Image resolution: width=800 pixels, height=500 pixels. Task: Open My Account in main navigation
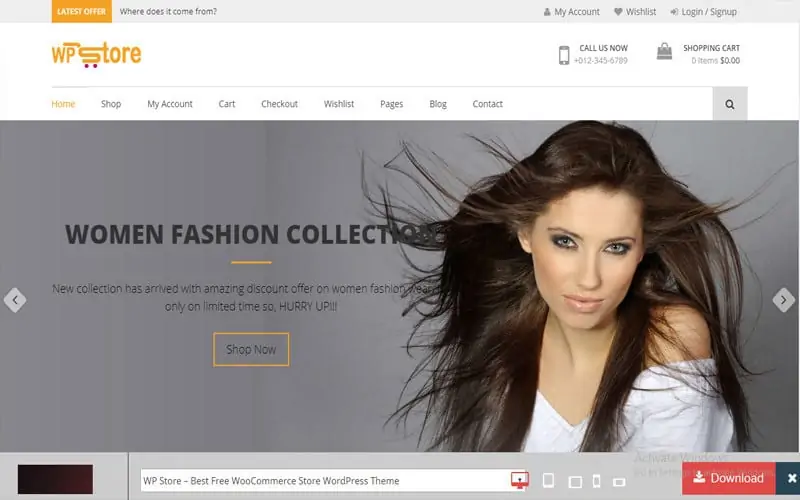tap(170, 104)
